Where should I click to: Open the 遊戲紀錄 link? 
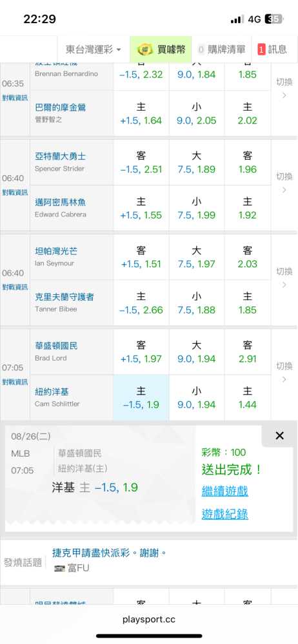tap(224, 514)
